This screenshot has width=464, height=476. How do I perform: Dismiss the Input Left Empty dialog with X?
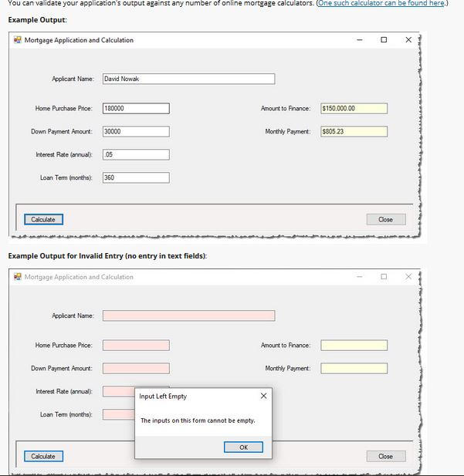[263, 396]
